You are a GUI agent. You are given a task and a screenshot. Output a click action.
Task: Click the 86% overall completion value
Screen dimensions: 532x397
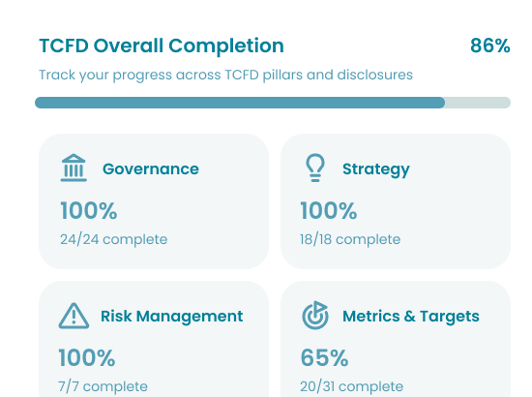coord(490,46)
